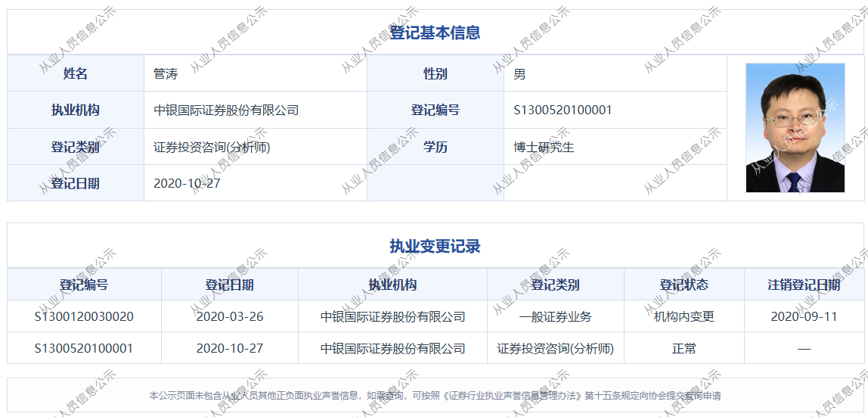Click 2020-10-27 in the records table
Image resolution: width=868 pixels, height=417 pixels.
[x=230, y=348]
